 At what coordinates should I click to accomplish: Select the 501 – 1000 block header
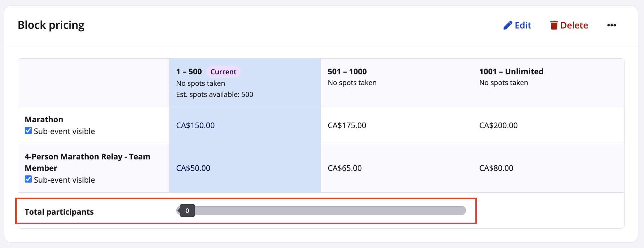click(x=347, y=72)
